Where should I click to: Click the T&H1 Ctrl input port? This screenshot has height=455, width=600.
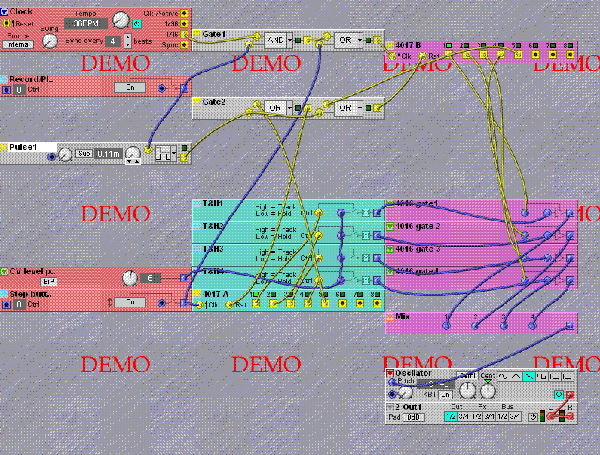coord(318,213)
